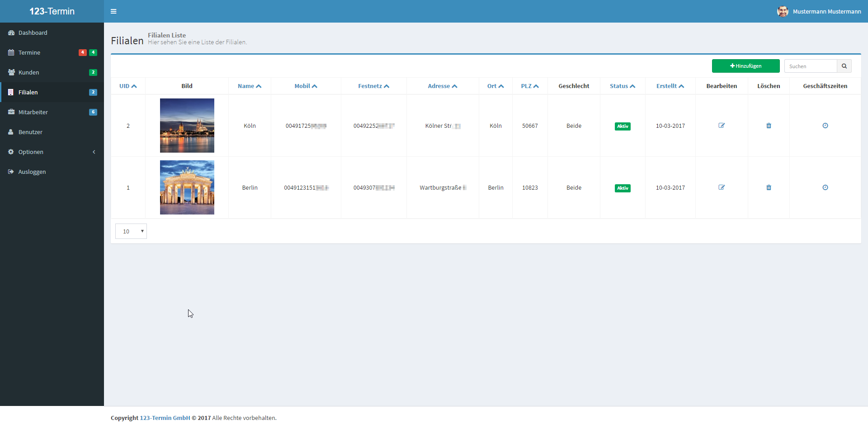The width and height of the screenshot is (868, 429).
Task: Toggle the hamburger sidebar menu
Action: pyautogui.click(x=113, y=11)
